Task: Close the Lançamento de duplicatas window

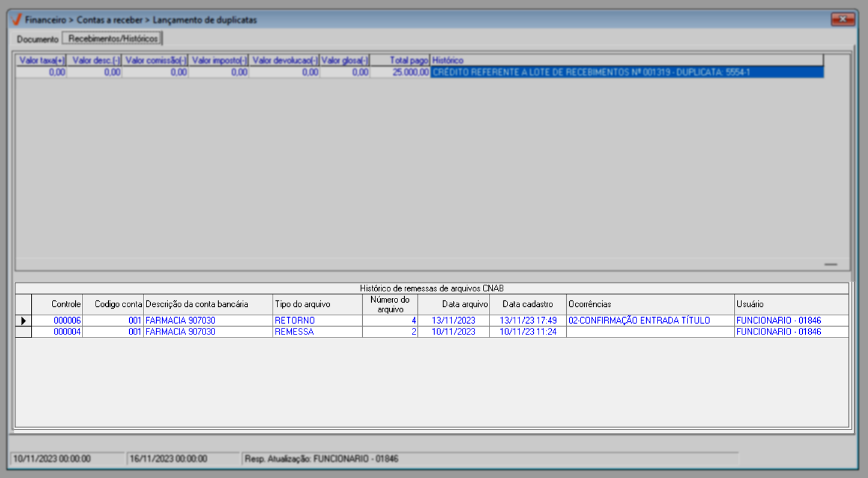Action: (x=843, y=20)
